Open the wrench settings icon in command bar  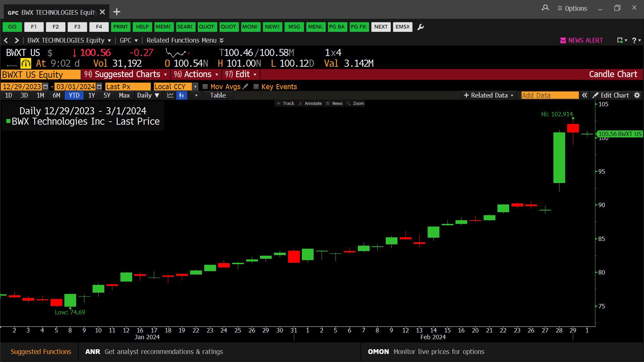(421, 27)
